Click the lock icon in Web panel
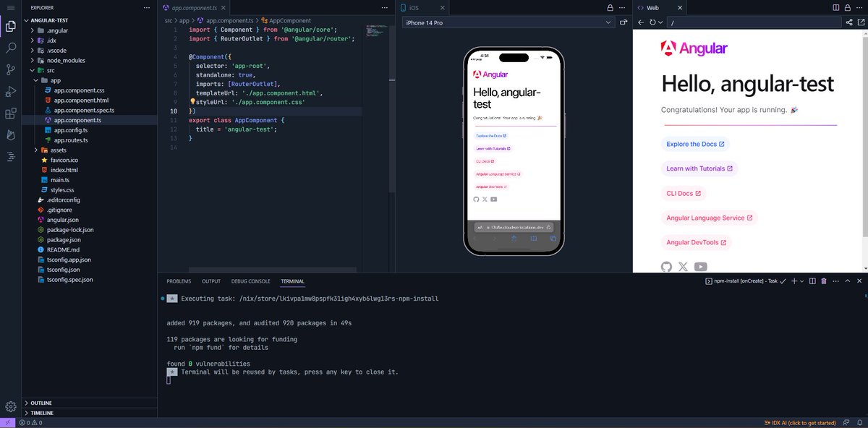The width and height of the screenshot is (868, 428). (848, 7)
